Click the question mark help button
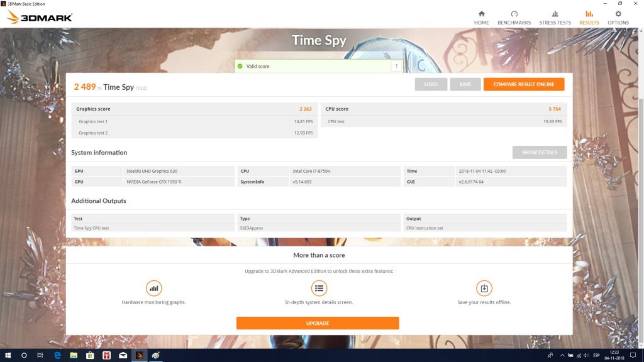644x362 pixels. click(396, 66)
